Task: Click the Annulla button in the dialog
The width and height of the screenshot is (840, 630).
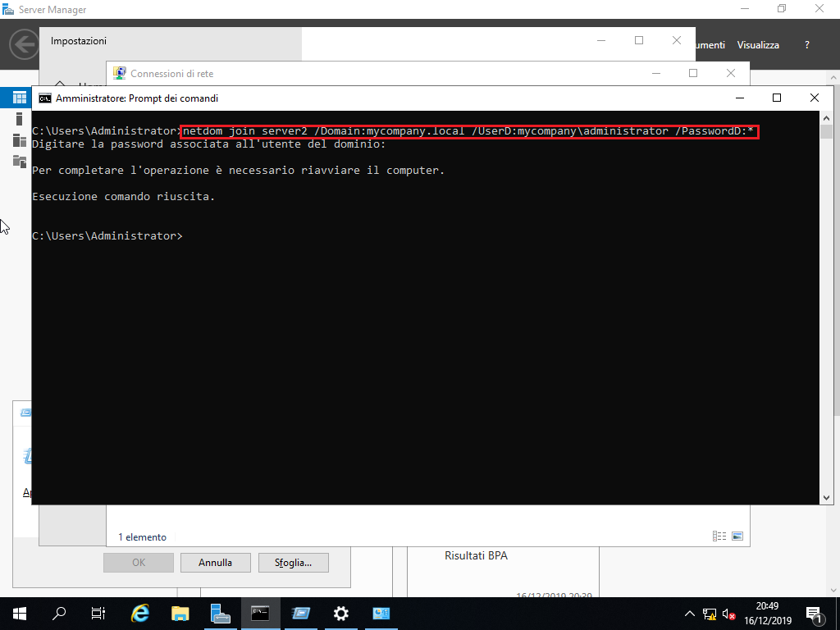Action: point(215,562)
